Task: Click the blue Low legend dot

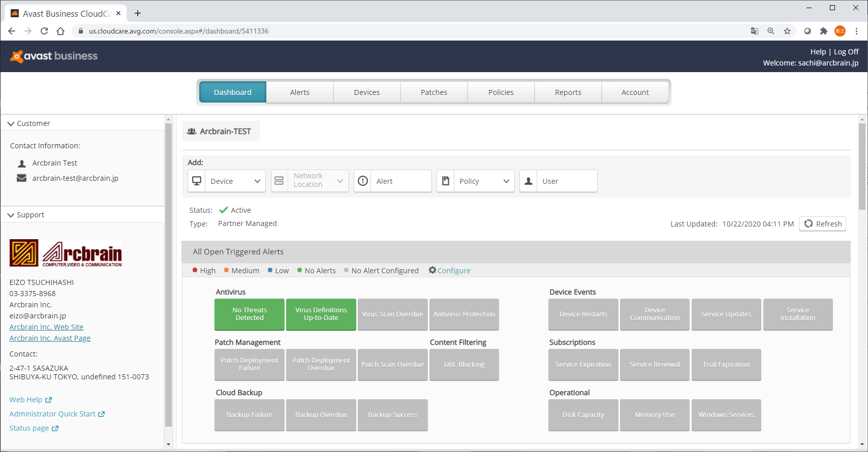Action: [270, 270]
